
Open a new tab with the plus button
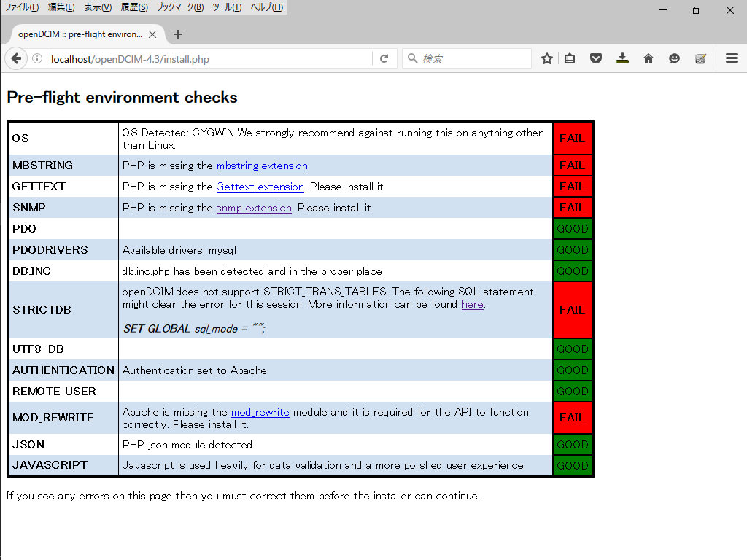coord(178,34)
